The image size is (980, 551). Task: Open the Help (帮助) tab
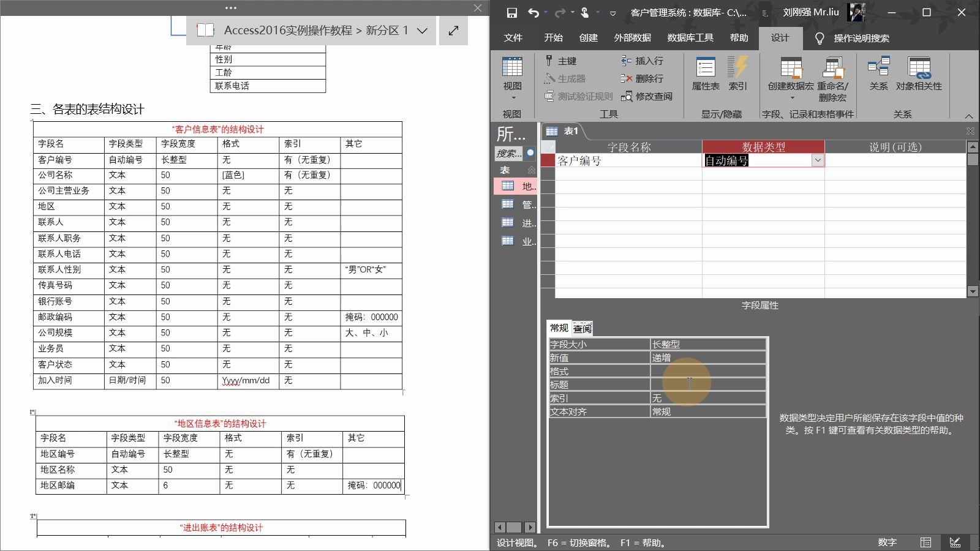(x=739, y=38)
